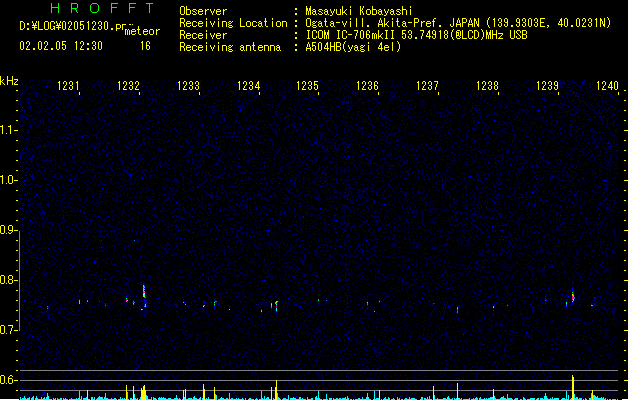The width and height of the screenshot is (629, 400).
Task: Click time axis marker 1233
Action: tap(188, 86)
